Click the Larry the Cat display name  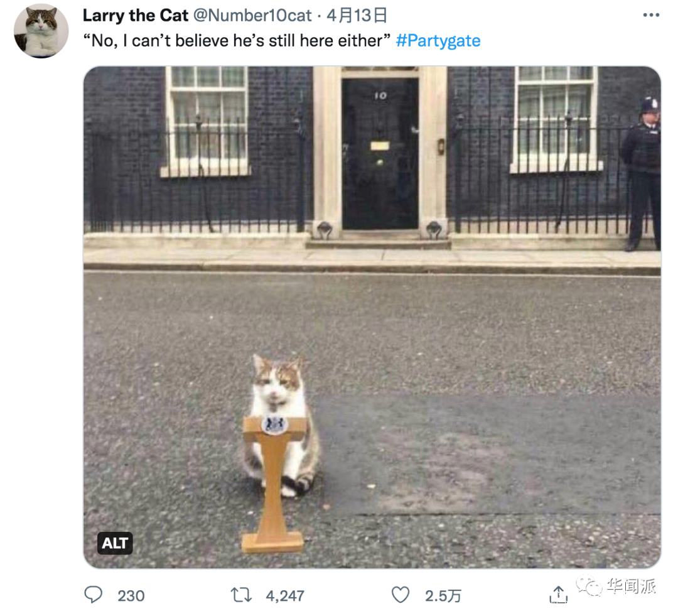[136, 15]
